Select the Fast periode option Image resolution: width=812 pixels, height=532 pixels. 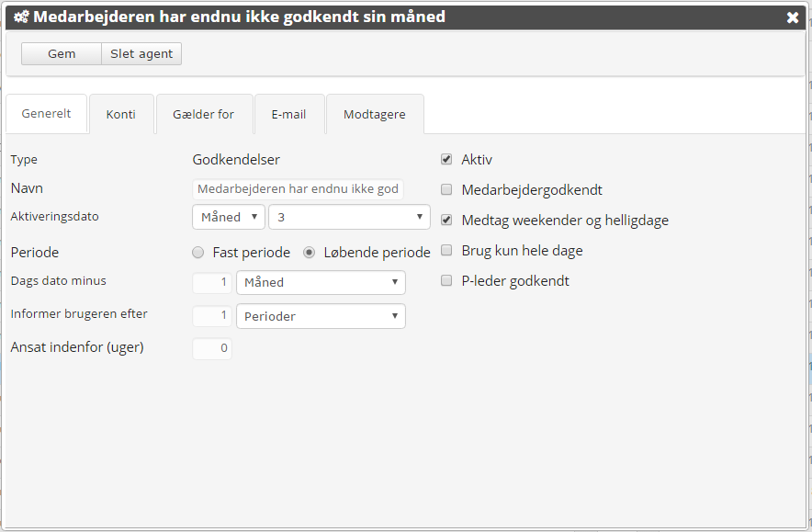pos(197,252)
